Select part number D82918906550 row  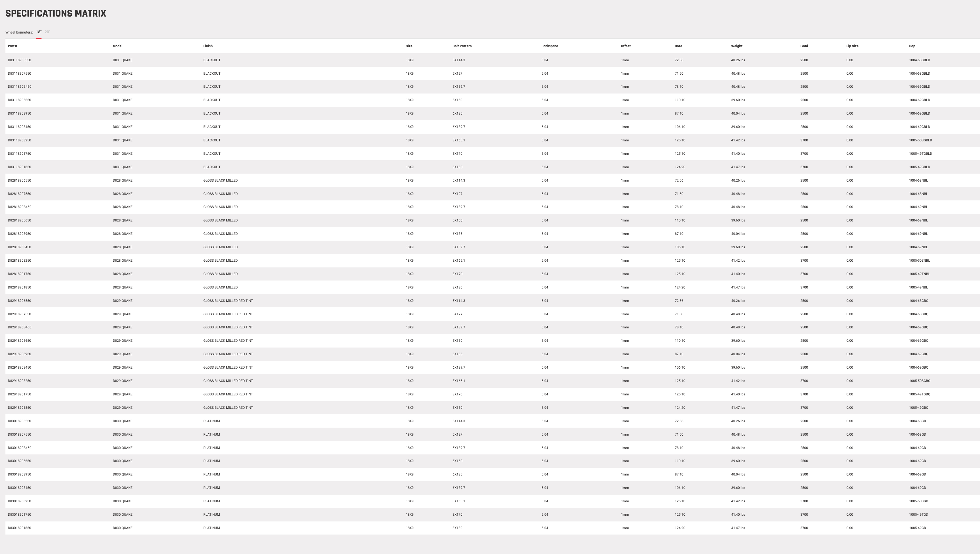coord(493,301)
